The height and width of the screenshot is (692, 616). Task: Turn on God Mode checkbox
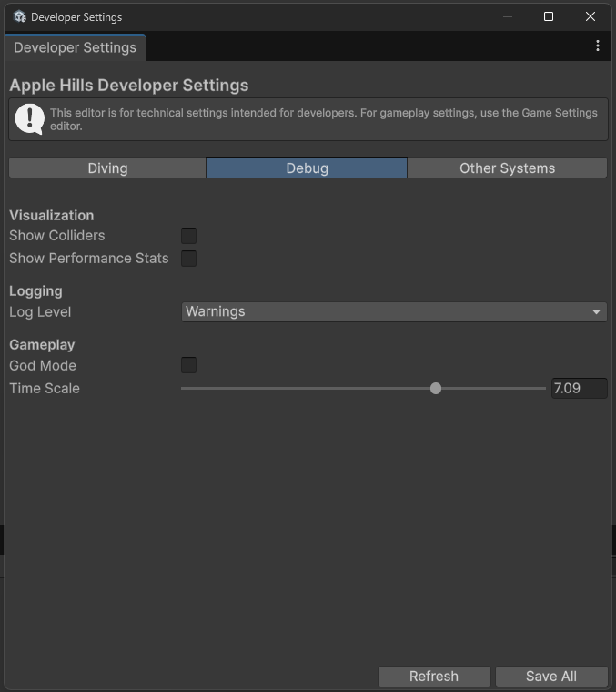coord(188,365)
